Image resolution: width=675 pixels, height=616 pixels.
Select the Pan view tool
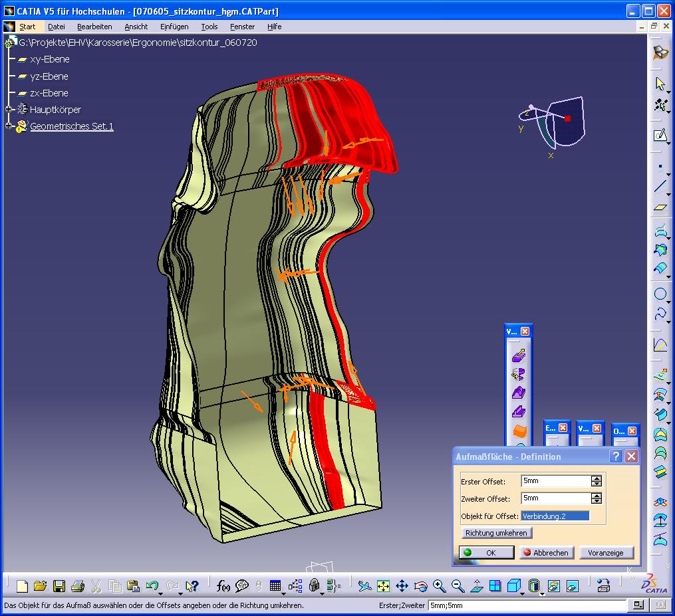pyautogui.click(x=402, y=586)
